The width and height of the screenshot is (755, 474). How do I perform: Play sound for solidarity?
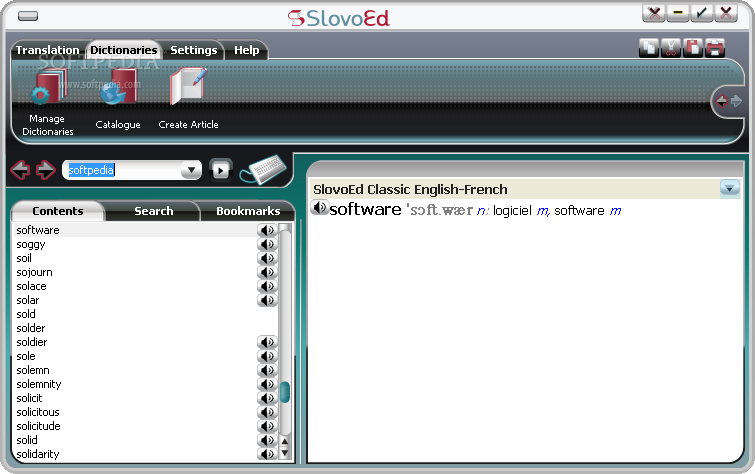pyautogui.click(x=267, y=454)
